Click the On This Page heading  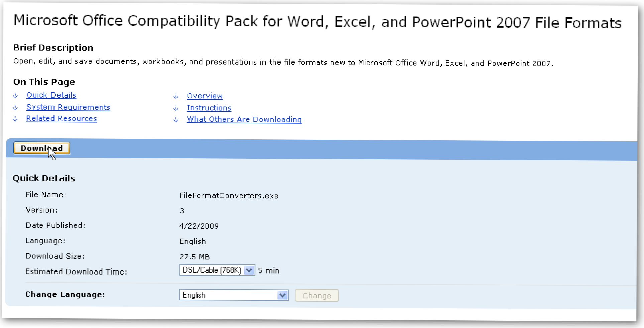point(44,82)
